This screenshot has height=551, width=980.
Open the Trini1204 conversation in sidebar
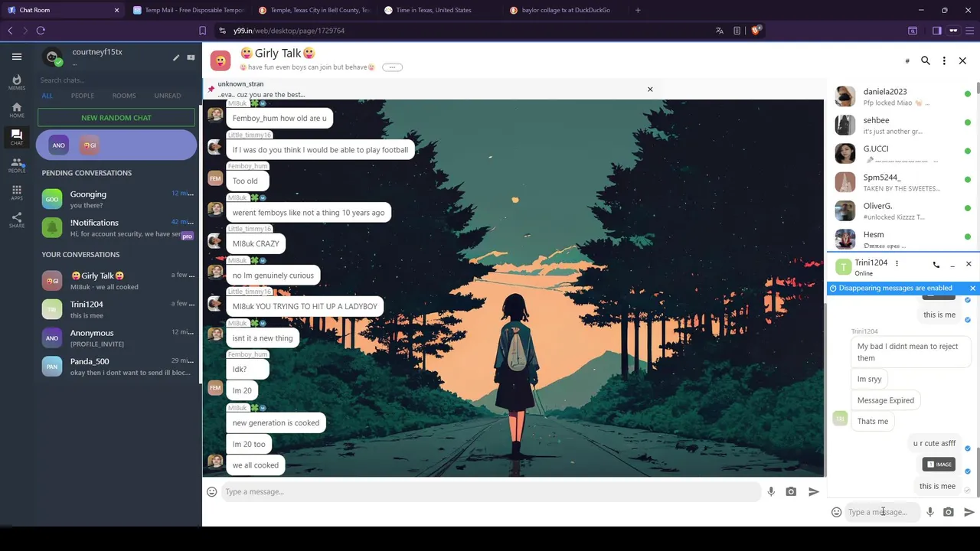pos(116,309)
